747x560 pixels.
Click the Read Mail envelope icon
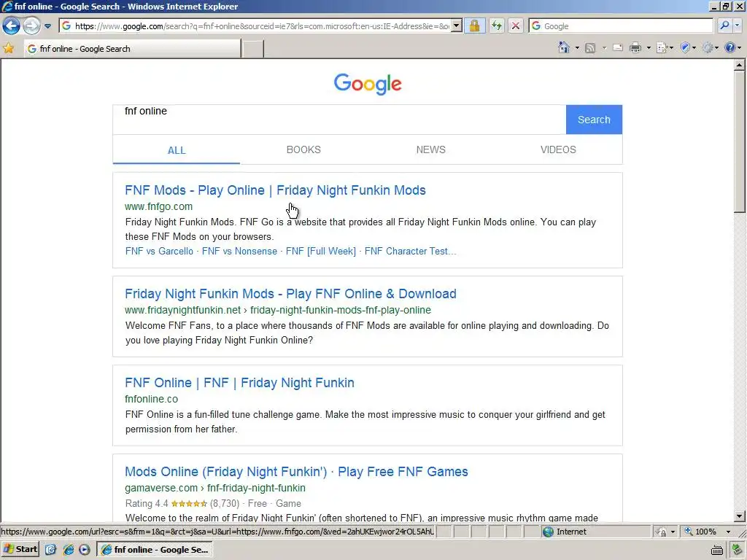(x=617, y=48)
